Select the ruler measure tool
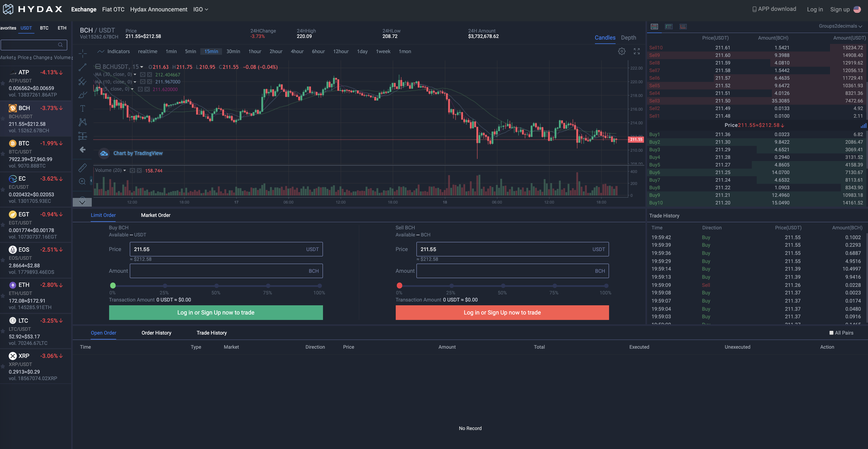 (x=83, y=167)
